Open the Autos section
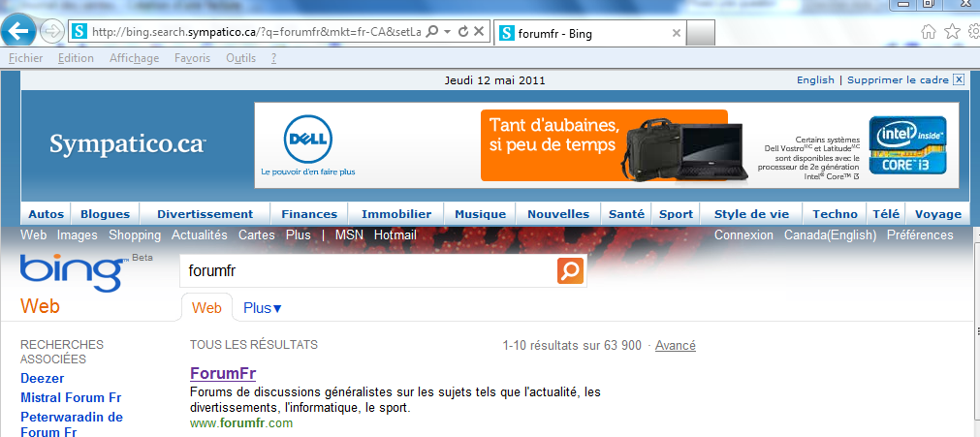 [47, 214]
